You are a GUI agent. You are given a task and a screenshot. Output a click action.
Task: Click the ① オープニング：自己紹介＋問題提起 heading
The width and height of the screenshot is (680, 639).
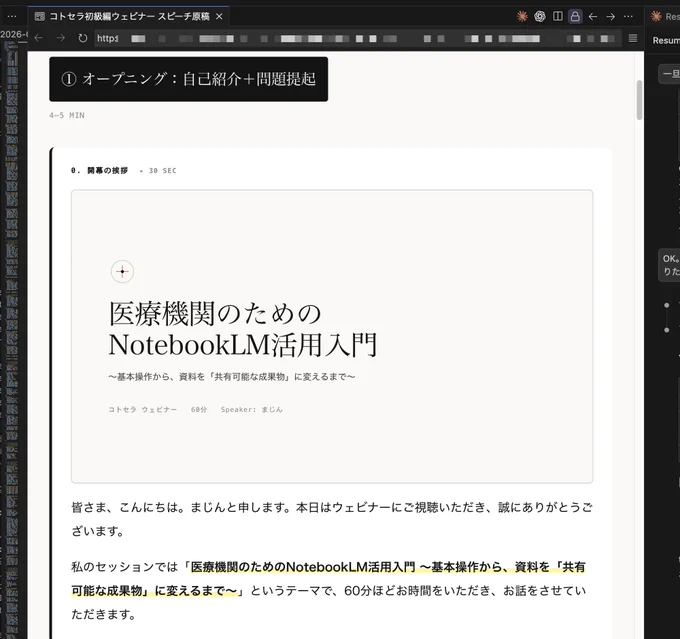pos(189,79)
